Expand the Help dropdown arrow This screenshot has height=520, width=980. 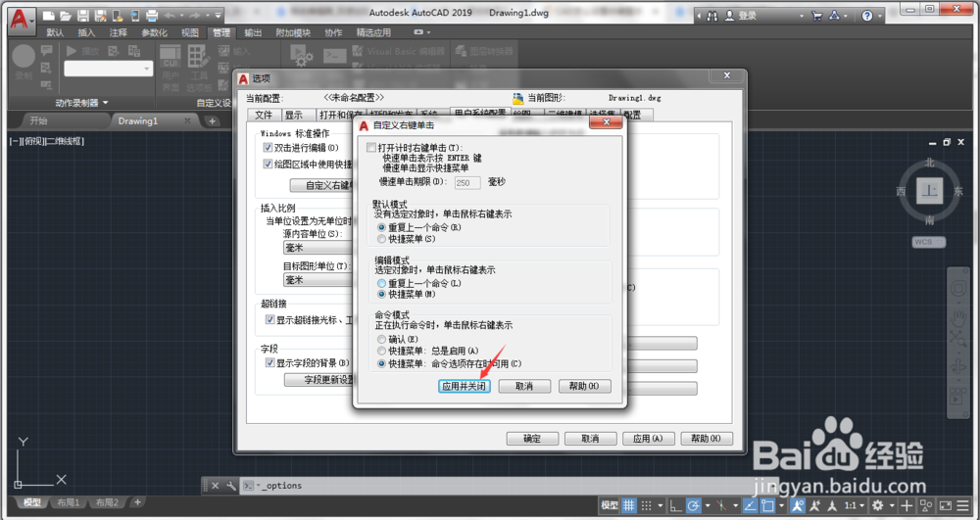pos(879,17)
